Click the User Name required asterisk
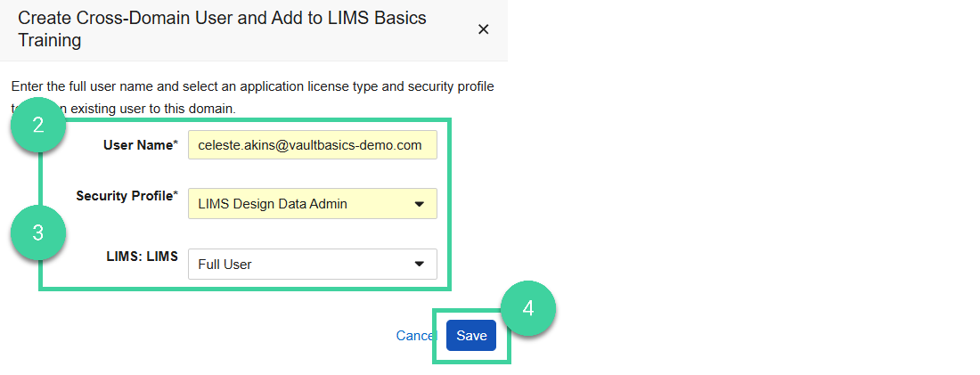 pos(176,144)
